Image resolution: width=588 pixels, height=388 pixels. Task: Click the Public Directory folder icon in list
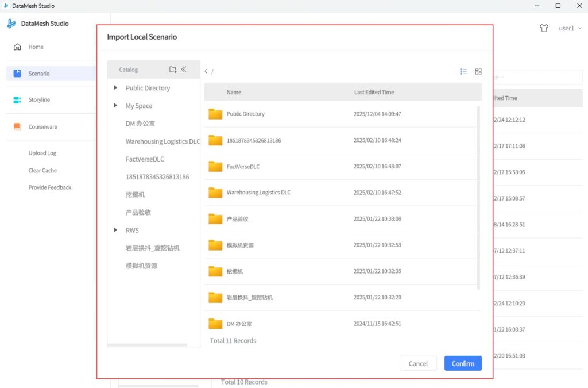(x=215, y=114)
